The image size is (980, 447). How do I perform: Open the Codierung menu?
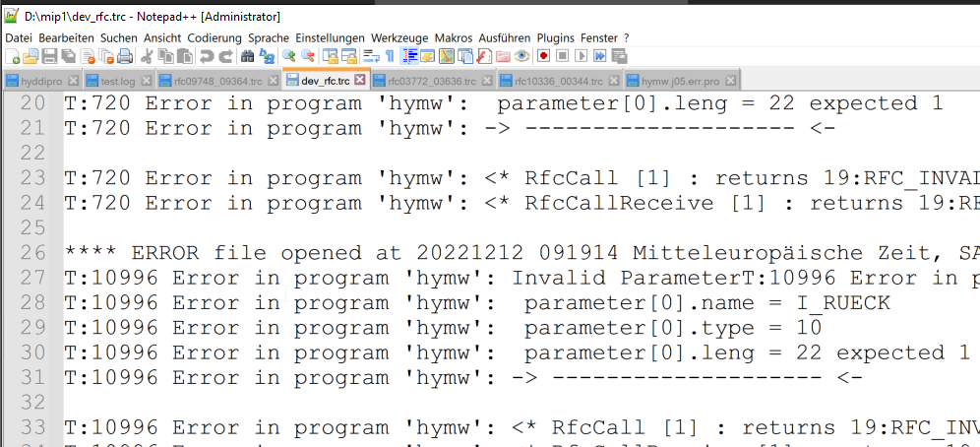tap(214, 38)
